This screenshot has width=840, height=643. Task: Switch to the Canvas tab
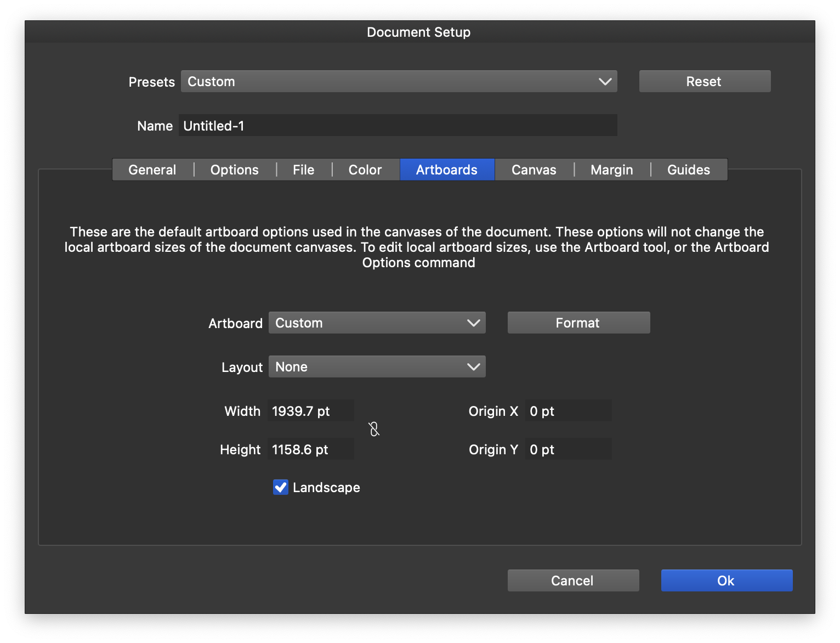point(533,170)
